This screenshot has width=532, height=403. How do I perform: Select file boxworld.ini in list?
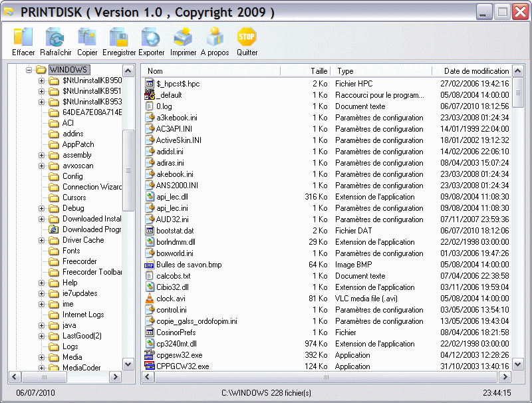pyautogui.click(x=174, y=253)
